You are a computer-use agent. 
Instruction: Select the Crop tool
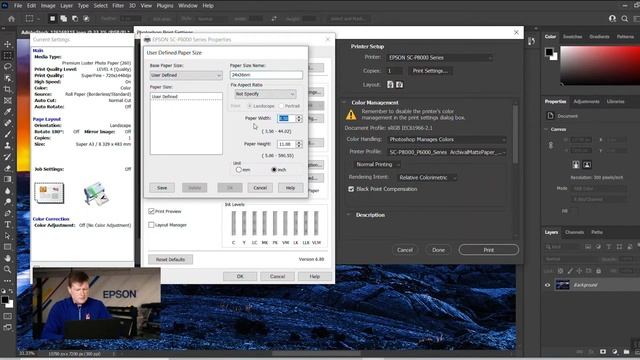[7, 89]
